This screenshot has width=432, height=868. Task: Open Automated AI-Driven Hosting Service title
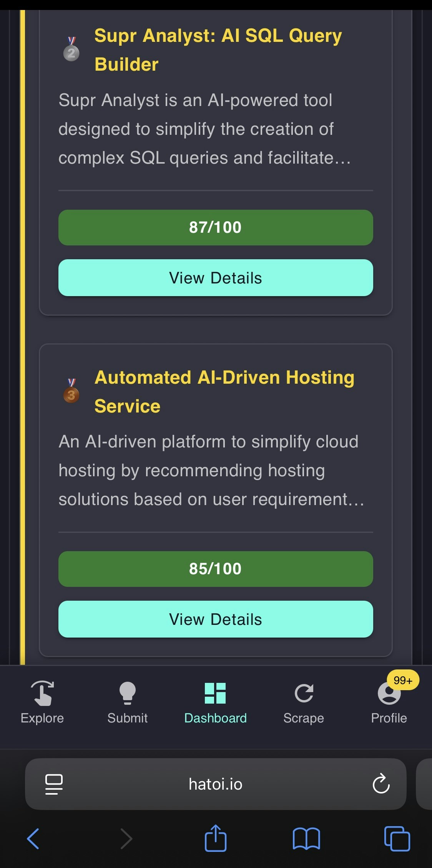224,391
